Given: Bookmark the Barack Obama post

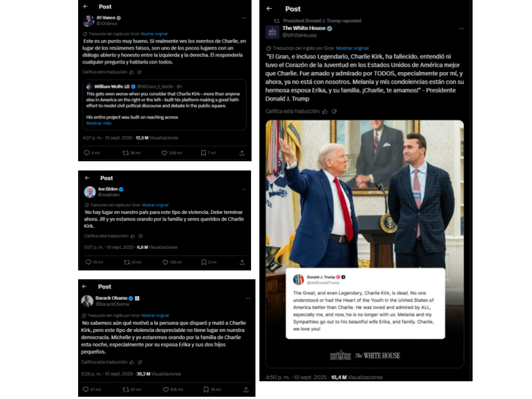Looking at the screenshot, I should [206, 390].
